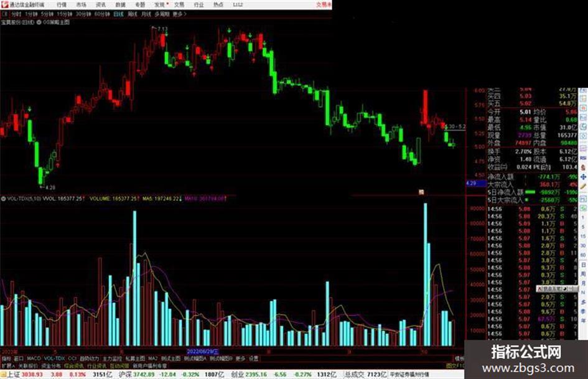Click the 5日净流入额 row
This screenshot has height=379, width=588.
point(533,192)
